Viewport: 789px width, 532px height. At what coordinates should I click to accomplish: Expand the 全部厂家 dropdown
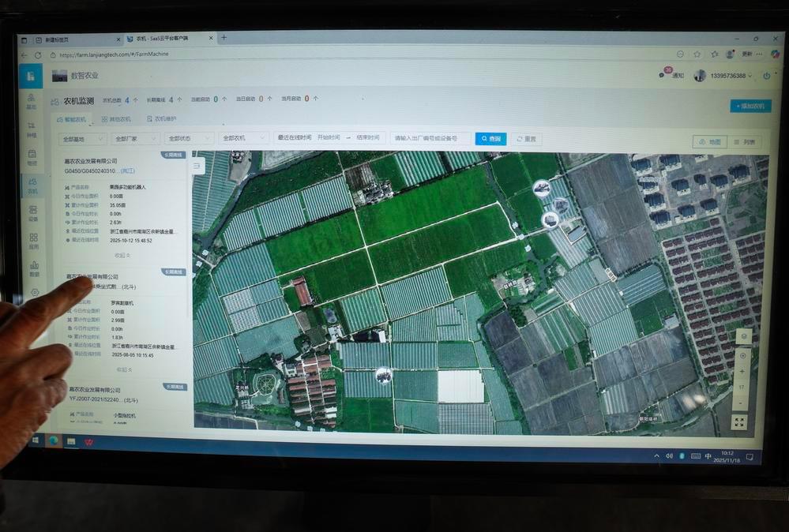pos(136,138)
